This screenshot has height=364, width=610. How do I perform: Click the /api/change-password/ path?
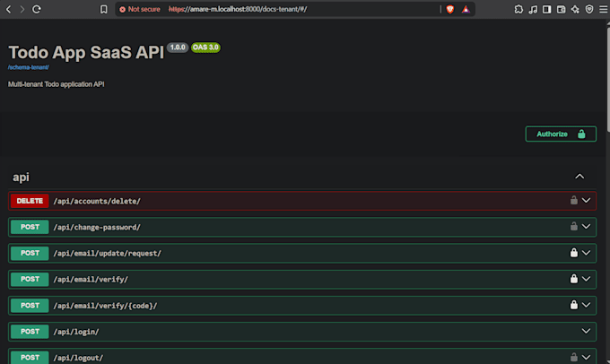(97, 227)
